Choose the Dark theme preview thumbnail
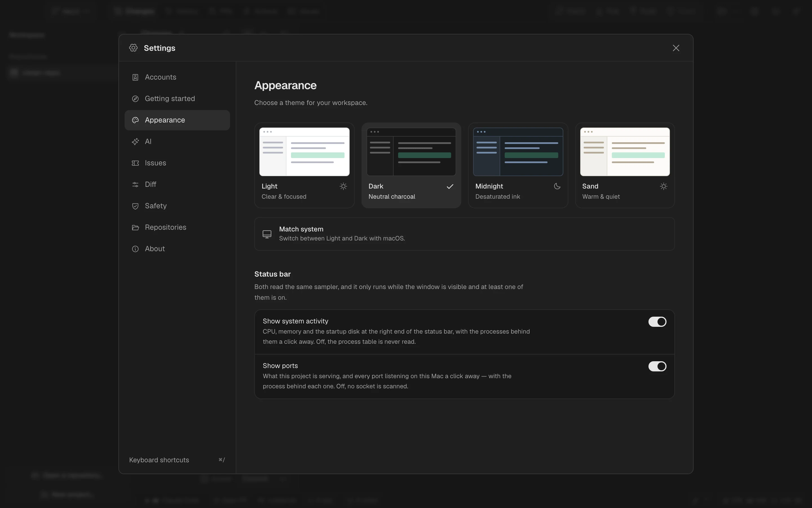Viewport: 812px width, 508px height. pyautogui.click(x=411, y=152)
